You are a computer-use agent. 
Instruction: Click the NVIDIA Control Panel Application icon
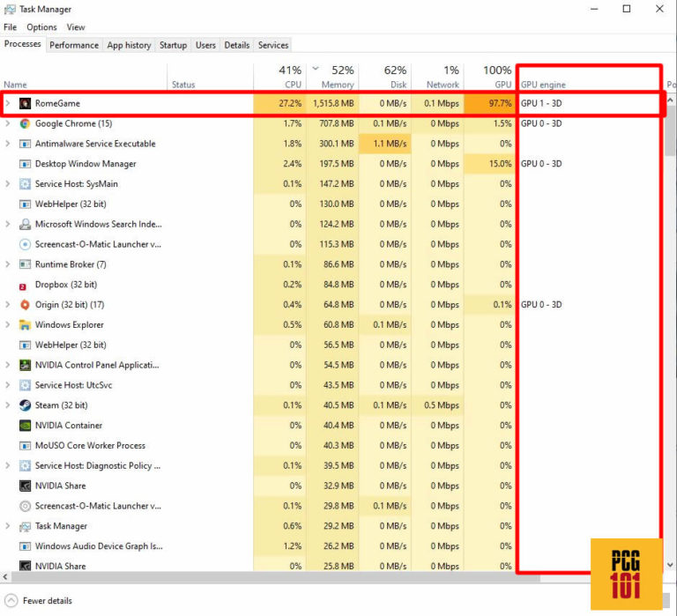tap(25, 365)
